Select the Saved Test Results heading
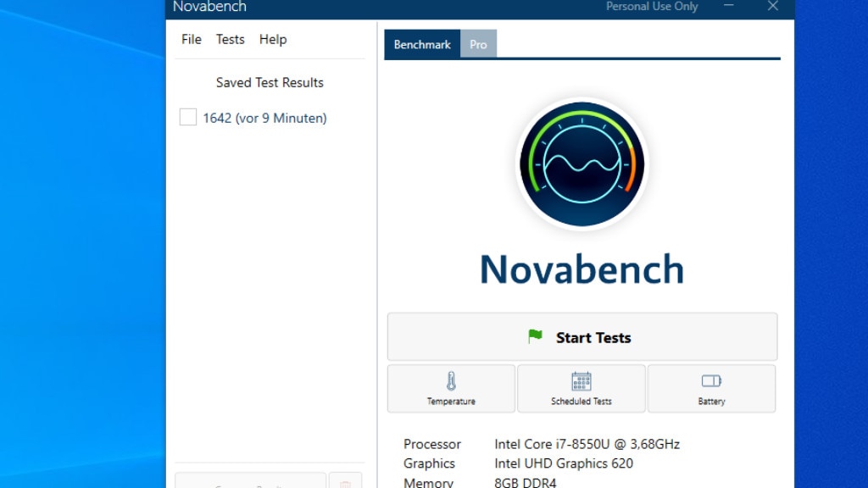 coord(270,82)
